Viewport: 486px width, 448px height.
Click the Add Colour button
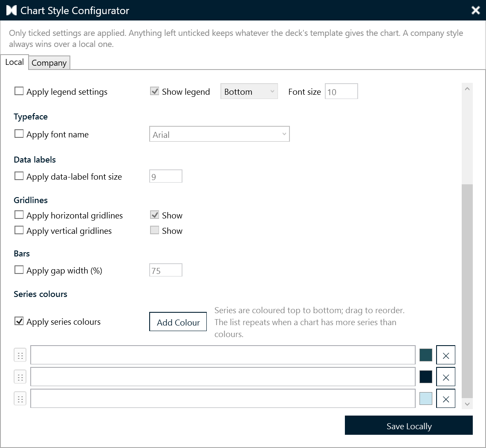[178, 322]
